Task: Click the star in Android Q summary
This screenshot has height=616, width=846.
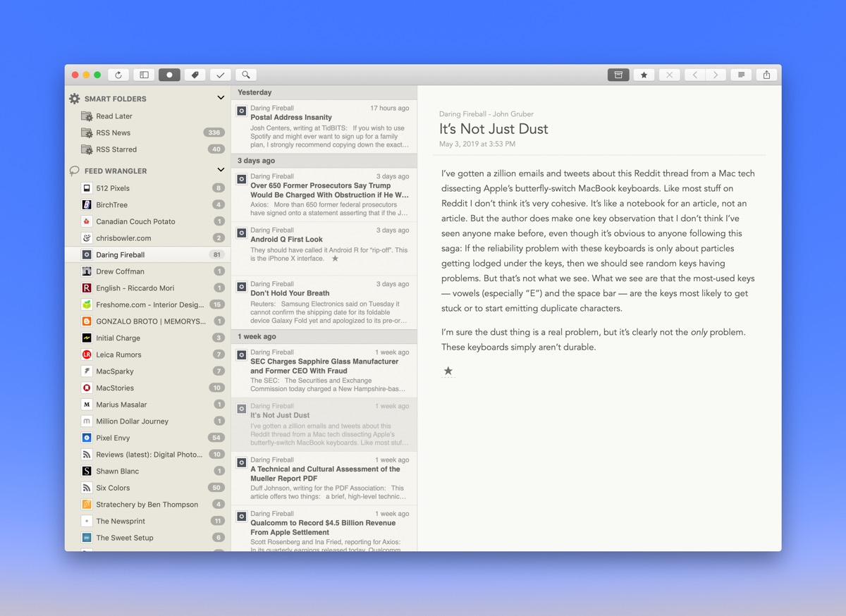Action: pyautogui.click(x=335, y=259)
